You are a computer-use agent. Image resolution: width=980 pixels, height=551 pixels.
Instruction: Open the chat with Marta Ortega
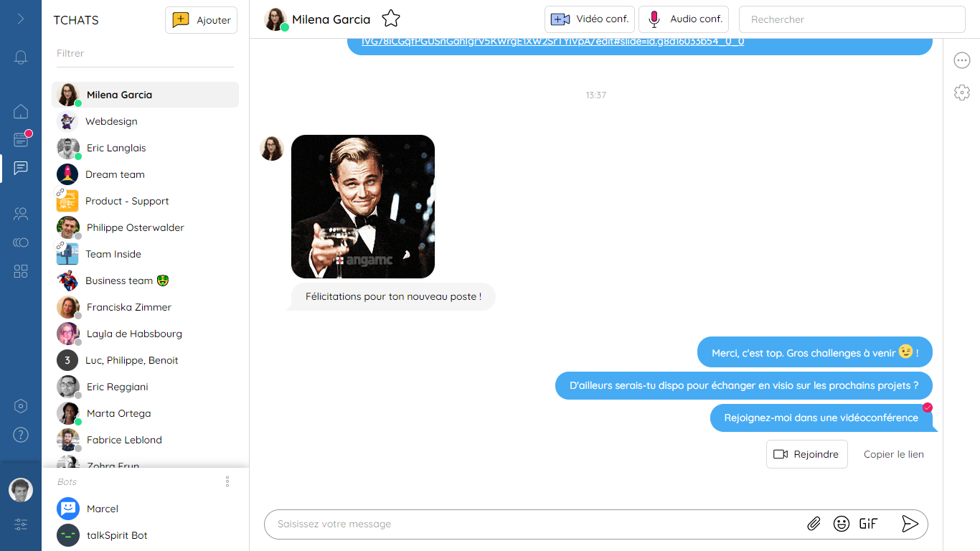(145, 413)
